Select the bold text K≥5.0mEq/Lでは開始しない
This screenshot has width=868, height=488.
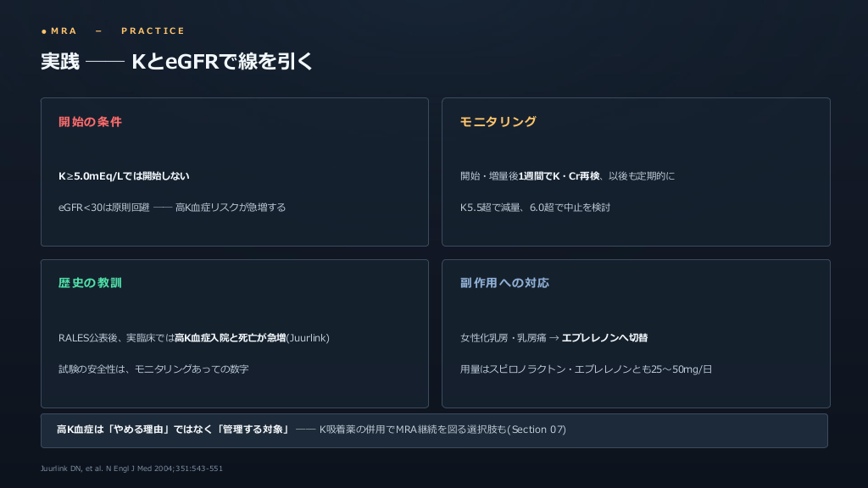tap(124, 176)
